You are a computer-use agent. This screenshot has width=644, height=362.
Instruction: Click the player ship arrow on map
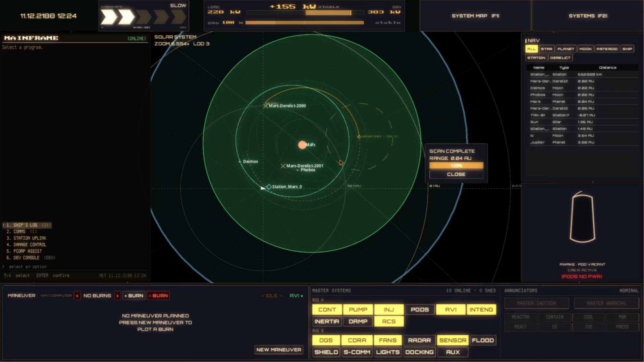point(263,188)
